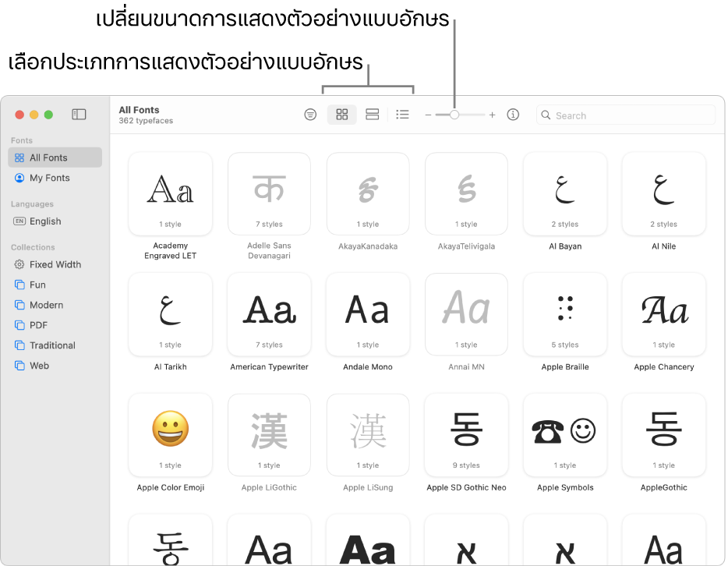The width and height of the screenshot is (728, 566).
Task: Select the American Typewriter font tile
Action: (269, 315)
